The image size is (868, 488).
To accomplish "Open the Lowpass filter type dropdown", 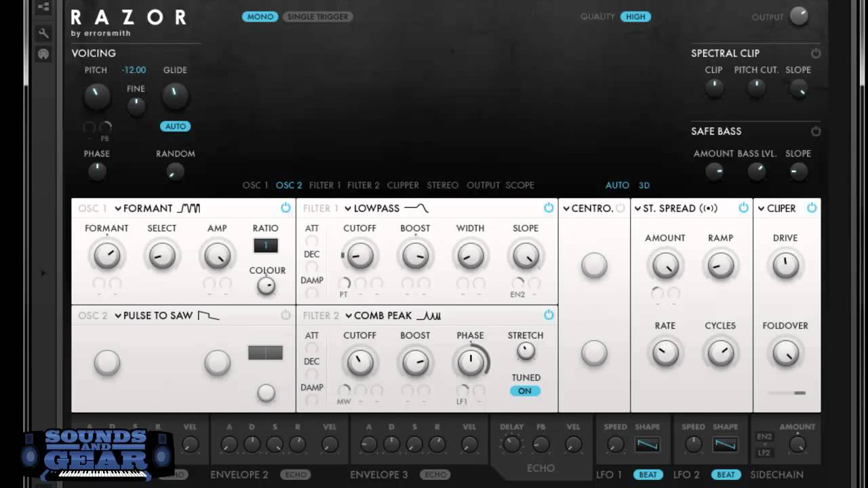I will click(372, 208).
